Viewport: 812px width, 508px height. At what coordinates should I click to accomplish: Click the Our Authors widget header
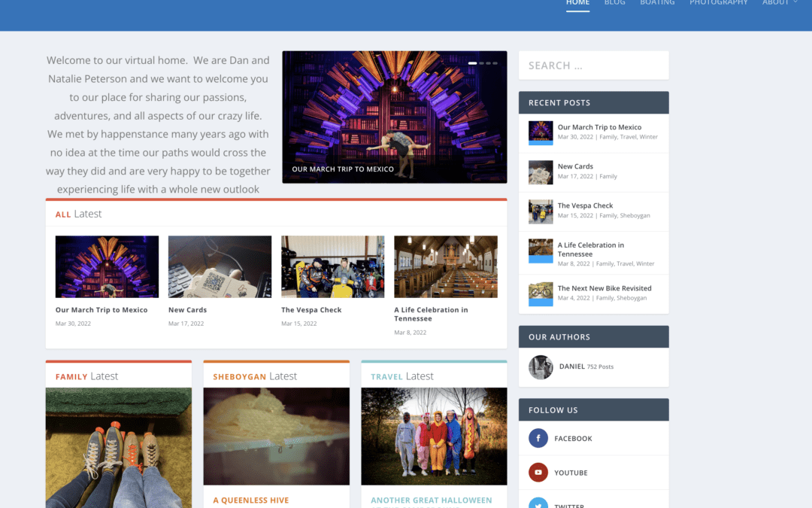pyautogui.click(x=593, y=337)
